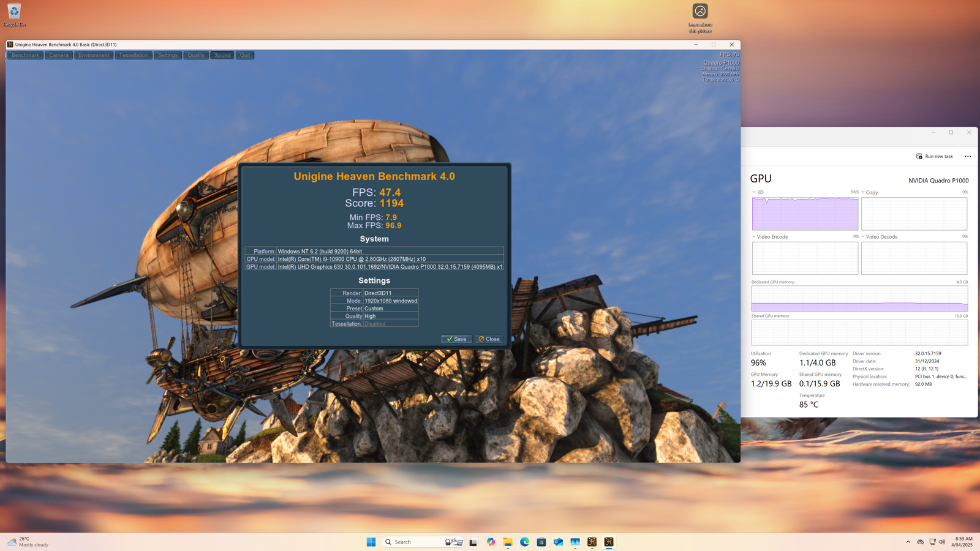Show hidden system tray icons
980x551 pixels.
click(x=908, y=542)
